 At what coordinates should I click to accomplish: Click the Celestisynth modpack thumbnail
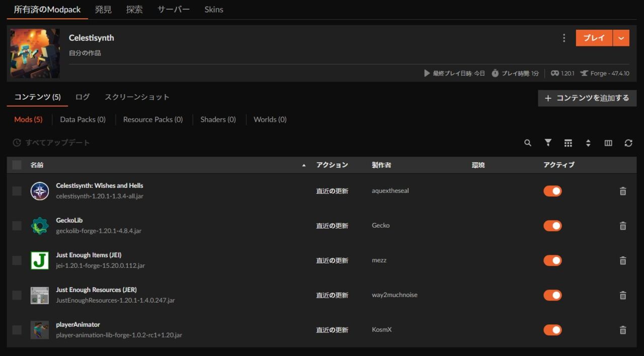click(35, 53)
